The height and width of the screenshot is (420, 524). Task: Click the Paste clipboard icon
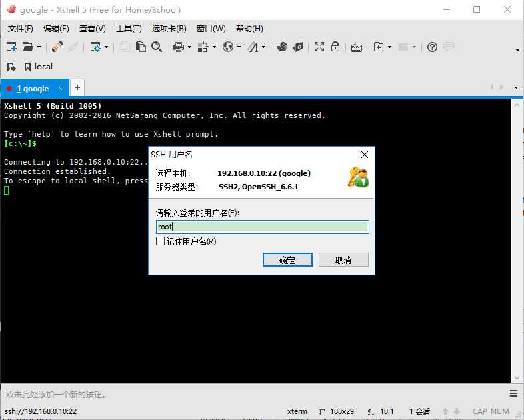(x=141, y=47)
